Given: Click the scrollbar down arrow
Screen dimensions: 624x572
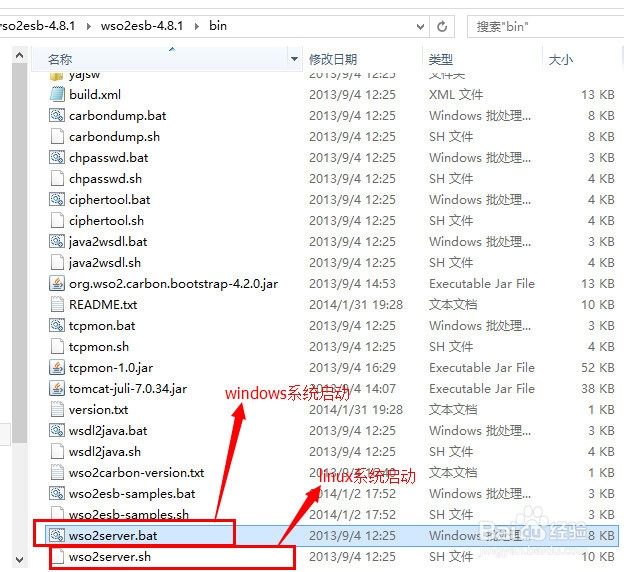Looking at the screenshot, I should [19, 559].
